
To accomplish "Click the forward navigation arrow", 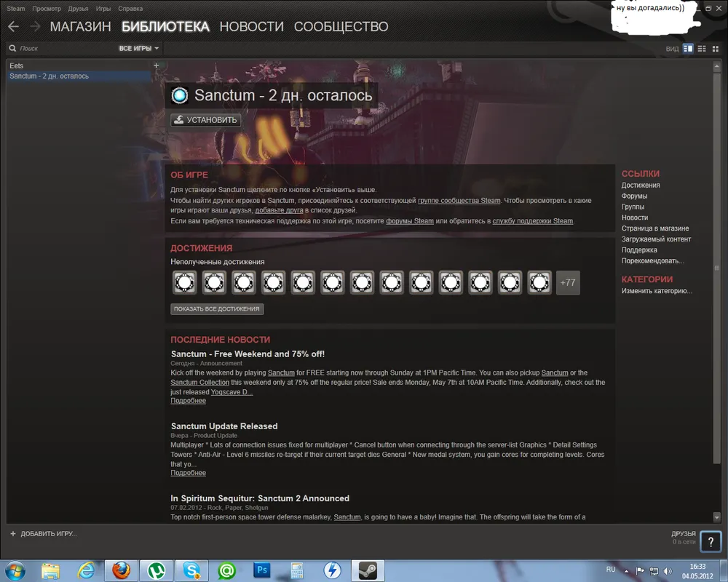I will coord(34,26).
